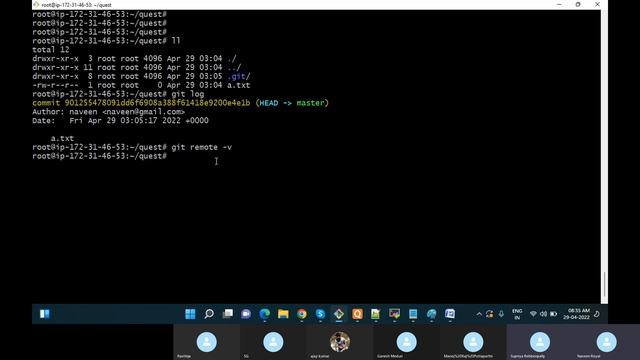
Task: Click the last empty prompt line
Action: 100,156
